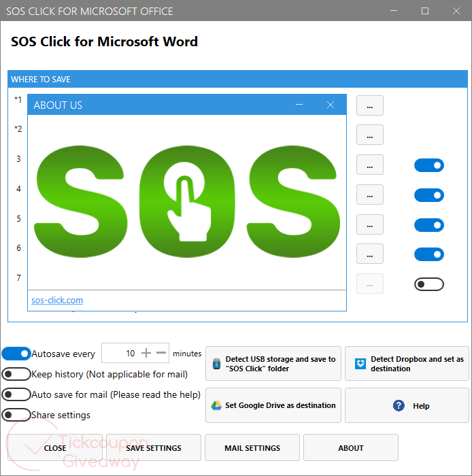Click the SOS Click for Microsoft Word heading
The height and width of the screenshot is (476, 472).
pos(104,41)
